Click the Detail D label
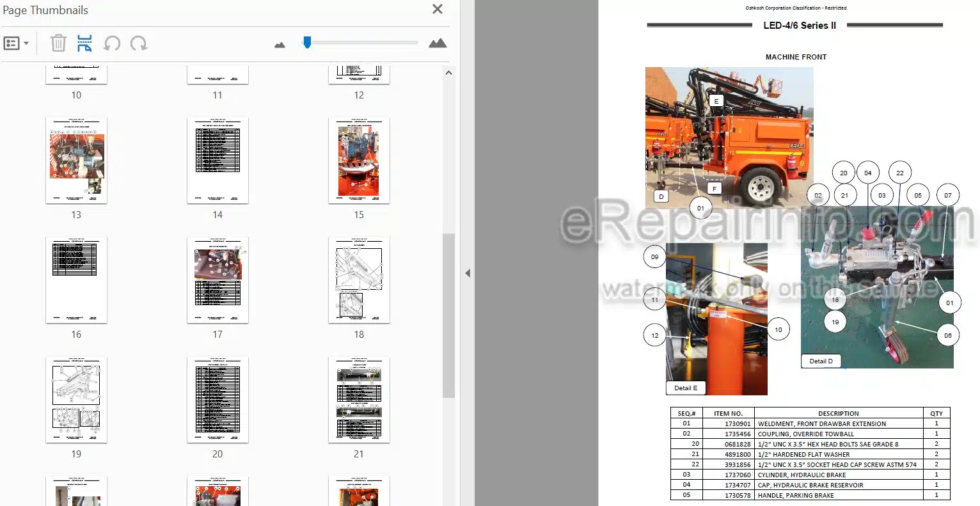Image resolution: width=980 pixels, height=506 pixels. (x=821, y=361)
